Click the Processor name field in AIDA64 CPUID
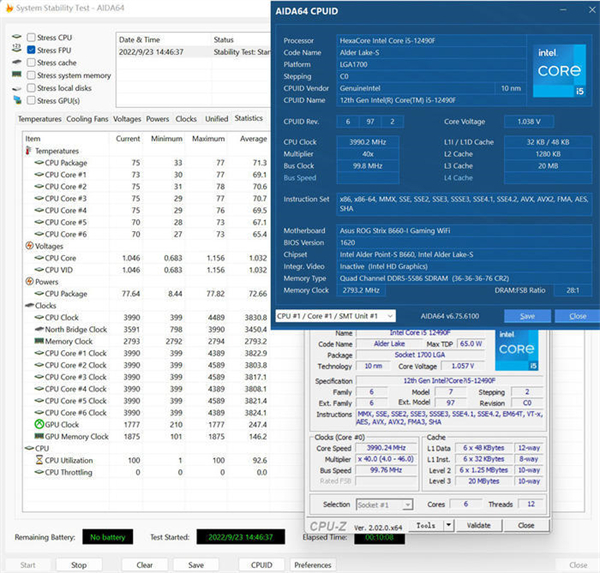Image resolution: width=600 pixels, height=573 pixels. point(431,41)
